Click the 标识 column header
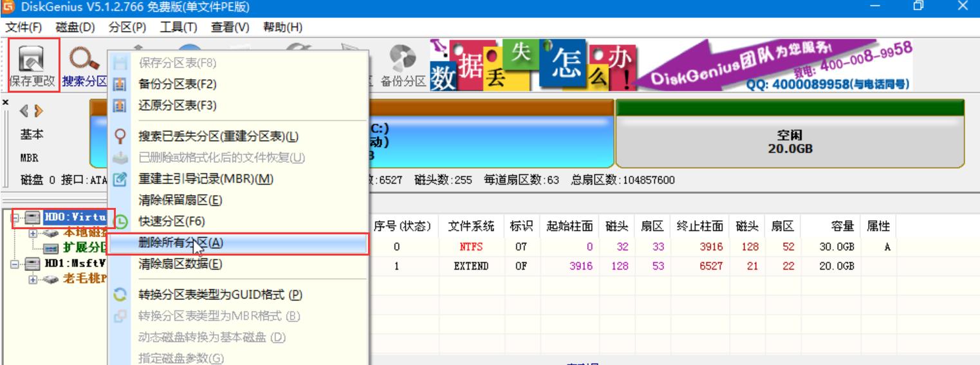 point(521,226)
